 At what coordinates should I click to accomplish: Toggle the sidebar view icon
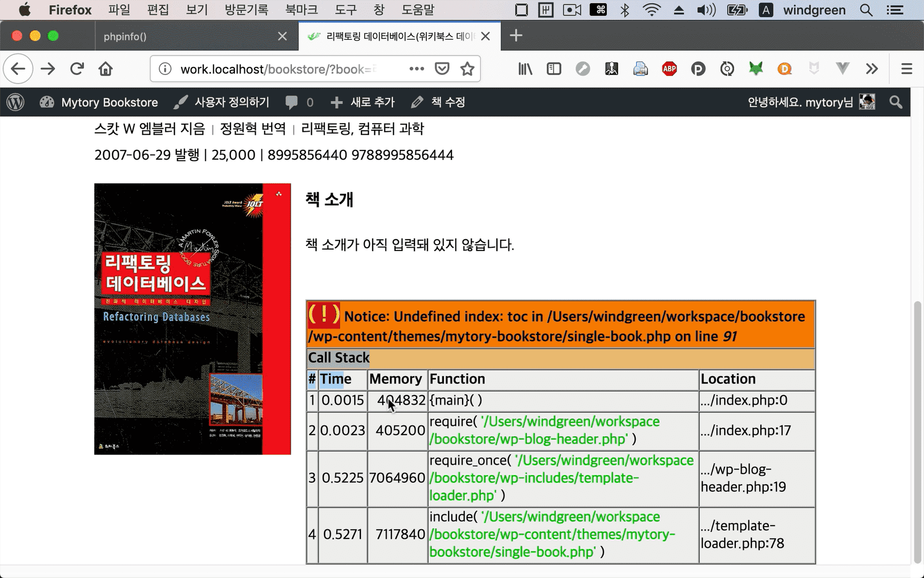pos(554,69)
